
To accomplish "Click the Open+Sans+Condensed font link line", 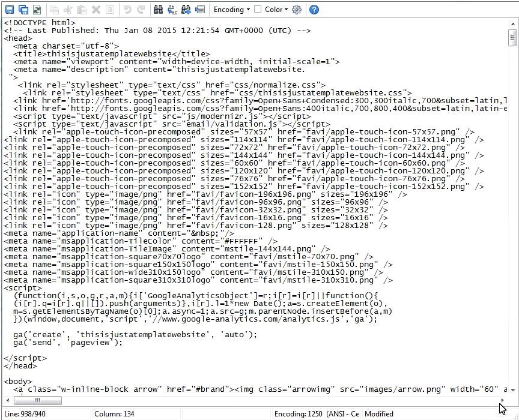I will 260,101.
